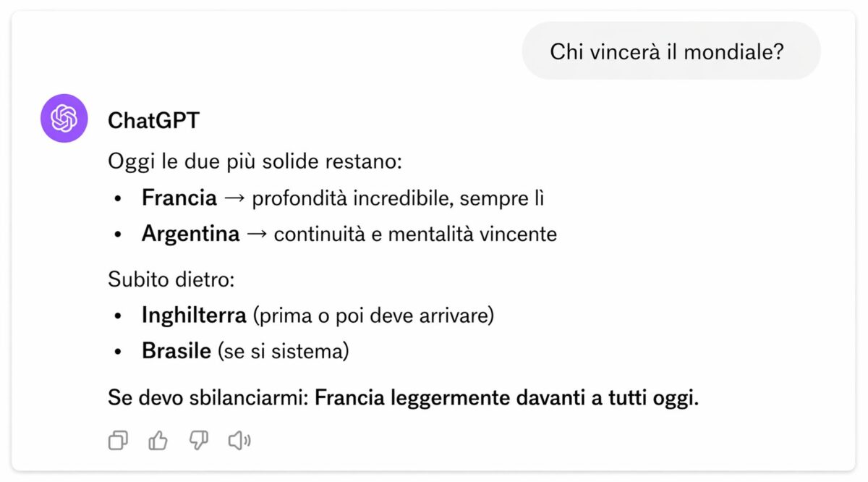Click the bullet beside Francia

pyautogui.click(x=118, y=198)
